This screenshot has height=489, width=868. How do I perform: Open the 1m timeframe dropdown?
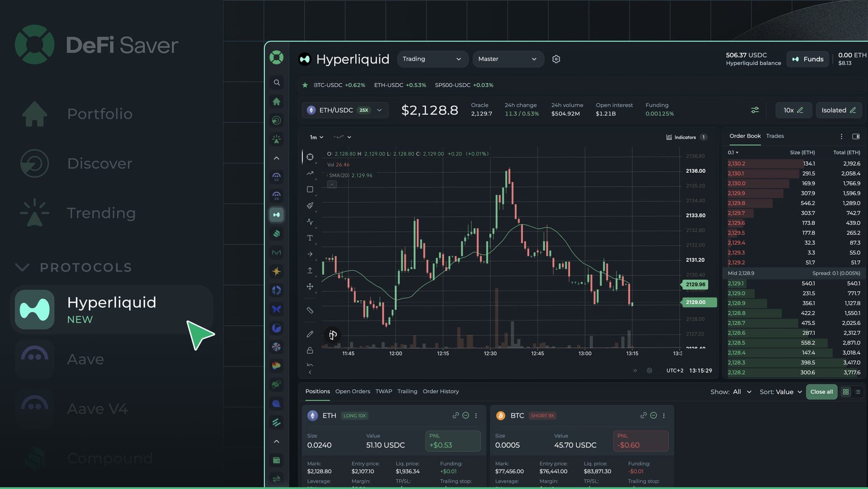pyautogui.click(x=316, y=137)
